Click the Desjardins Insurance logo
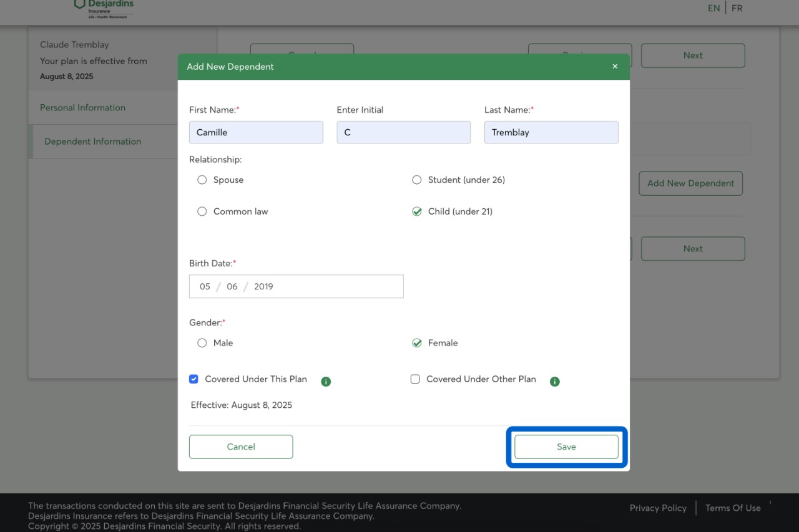Viewport: 799px width, 532px height. point(104,9)
